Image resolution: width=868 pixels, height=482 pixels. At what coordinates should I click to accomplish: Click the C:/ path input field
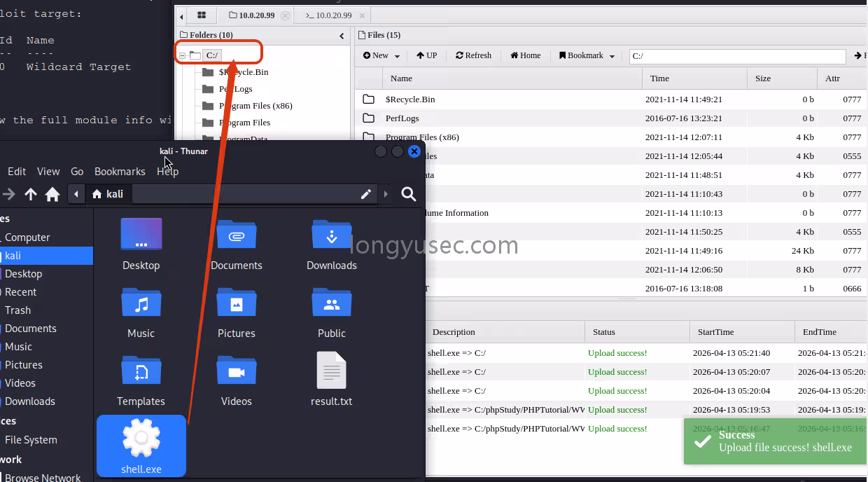pos(737,56)
